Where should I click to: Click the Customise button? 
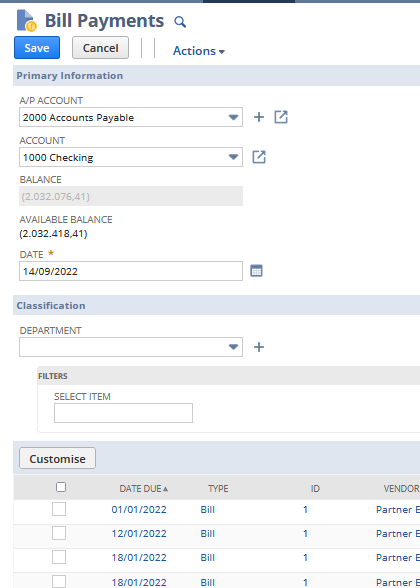coord(57,458)
